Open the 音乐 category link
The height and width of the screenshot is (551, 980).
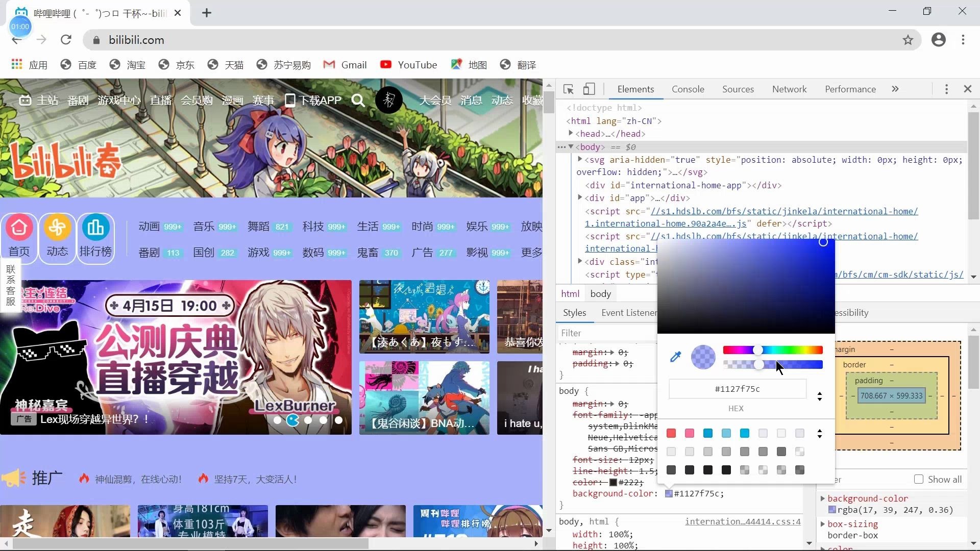204,227
